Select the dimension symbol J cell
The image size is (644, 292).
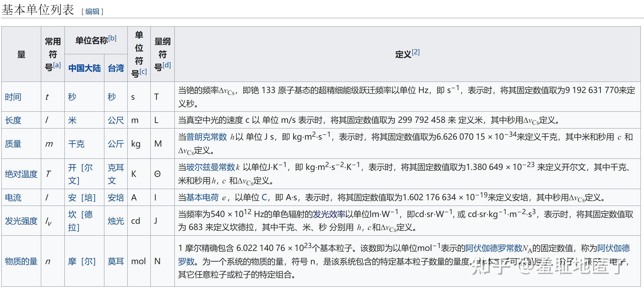pos(163,221)
